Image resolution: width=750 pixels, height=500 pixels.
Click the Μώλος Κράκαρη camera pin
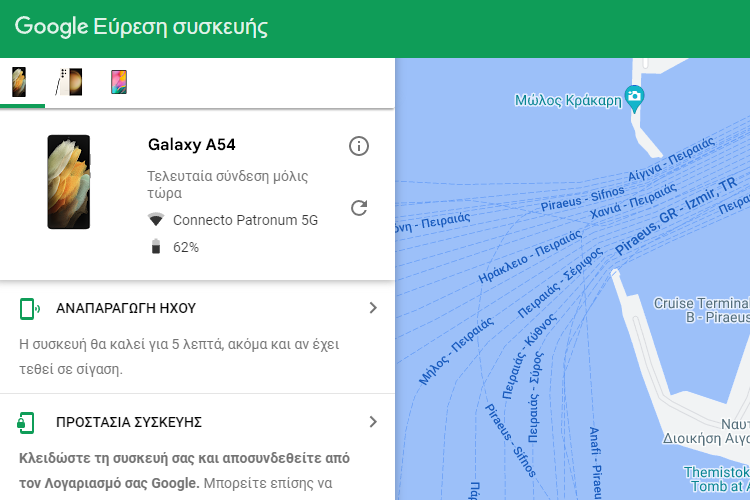[x=634, y=99]
